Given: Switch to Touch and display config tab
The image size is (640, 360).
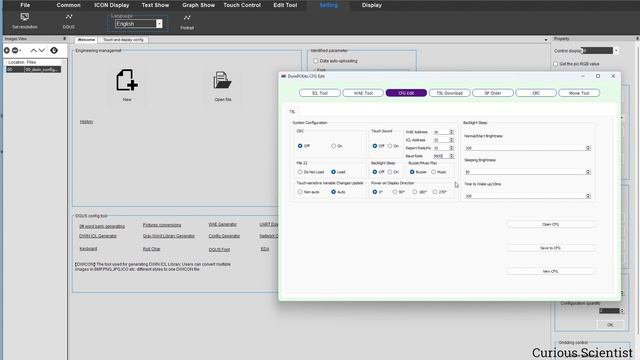Looking at the screenshot, I should [123, 40].
